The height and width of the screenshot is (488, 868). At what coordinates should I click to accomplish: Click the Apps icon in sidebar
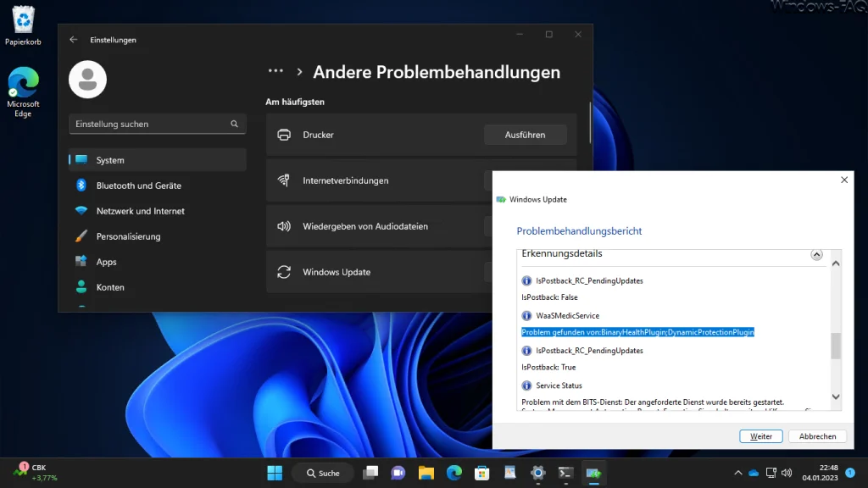(81, 261)
